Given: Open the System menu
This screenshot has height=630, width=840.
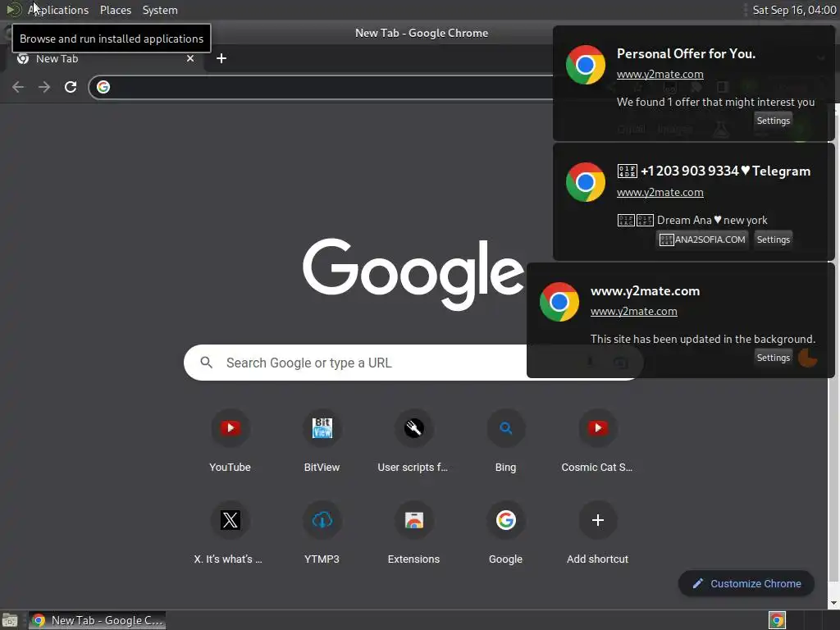Looking at the screenshot, I should point(160,10).
